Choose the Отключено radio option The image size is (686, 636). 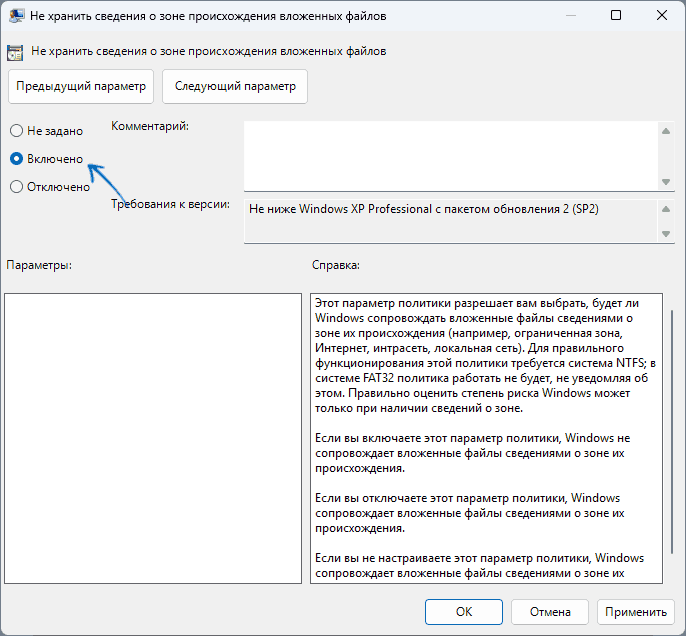(x=16, y=186)
